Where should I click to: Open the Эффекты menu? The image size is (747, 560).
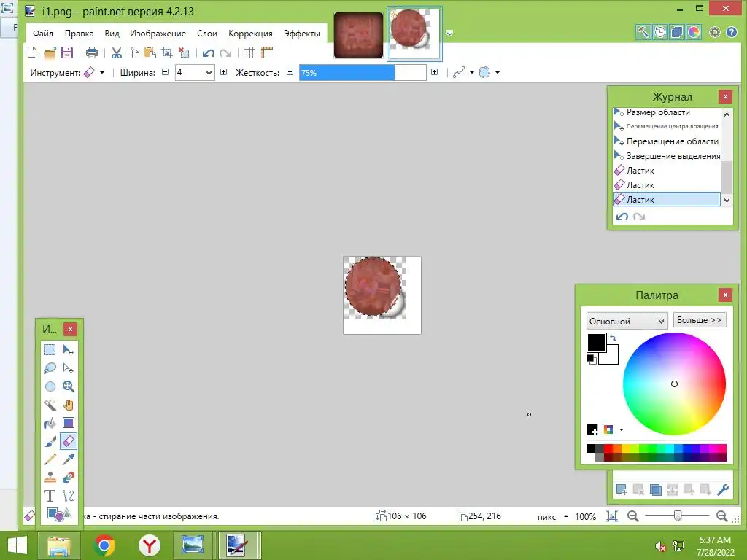pyautogui.click(x=301, y=34)
